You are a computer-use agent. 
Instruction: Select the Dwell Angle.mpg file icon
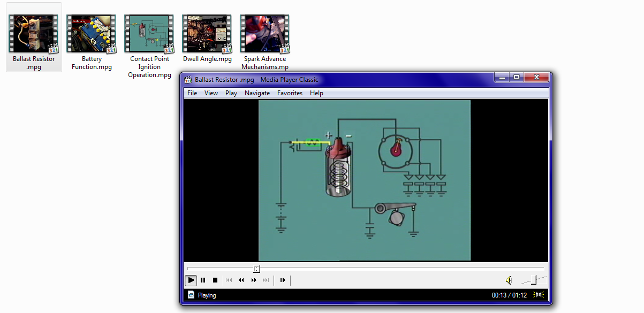[208, 34]
